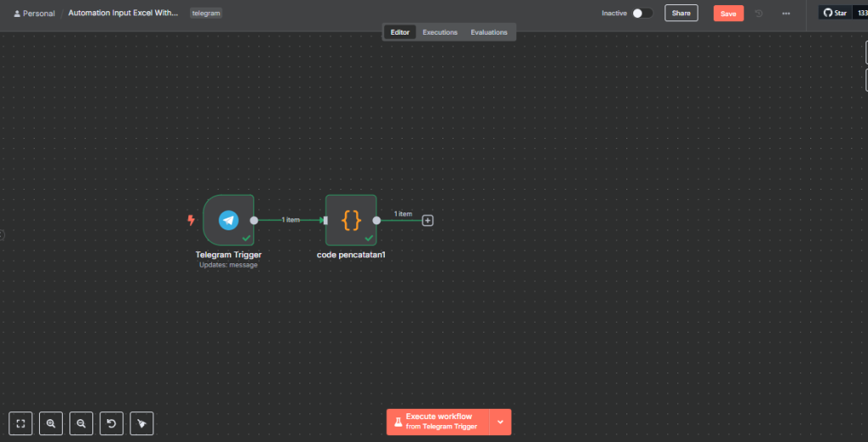Open the three-dot workflow options menu
Screen dimensions: 868x442
pos(786,14)
